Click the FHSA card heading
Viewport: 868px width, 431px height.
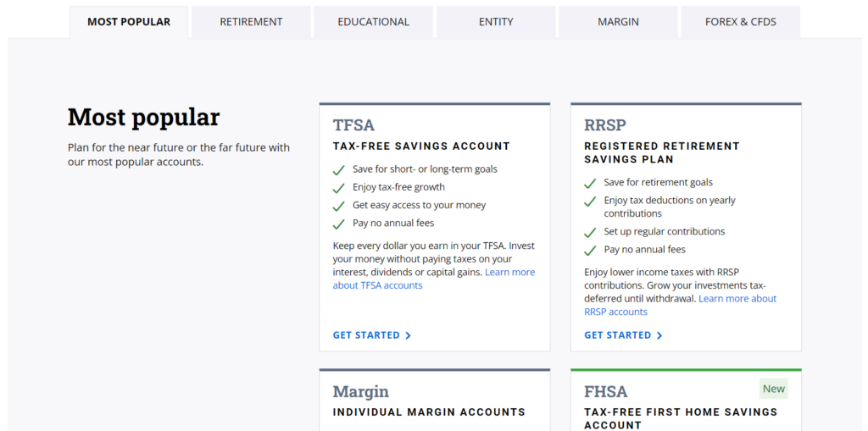tap(605, 392)
